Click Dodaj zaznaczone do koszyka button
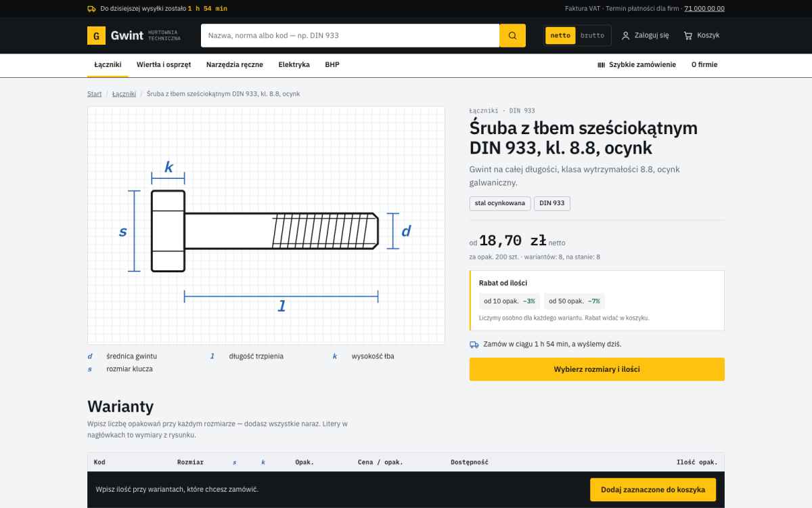Image resolution: width=812 pixels, height=508 pixels. [x=653, y=489]
